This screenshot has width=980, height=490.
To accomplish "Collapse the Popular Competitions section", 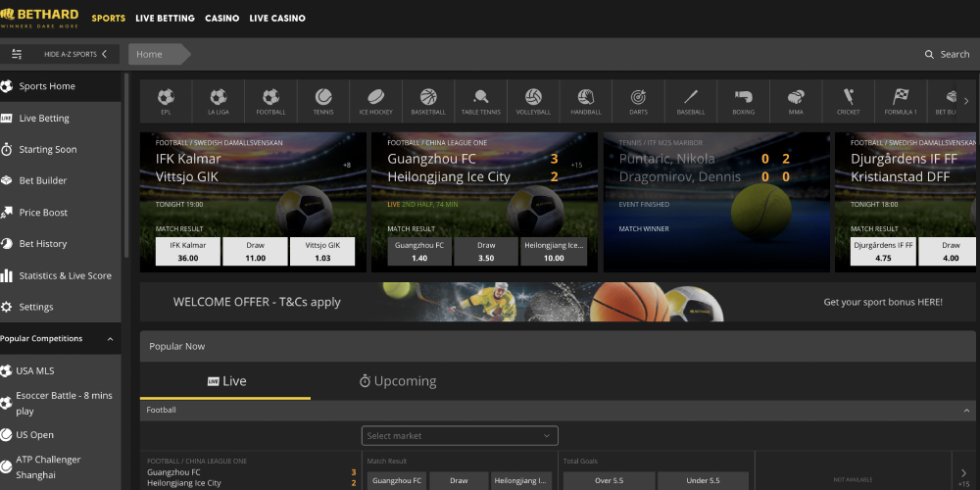I will click(110, 339).
